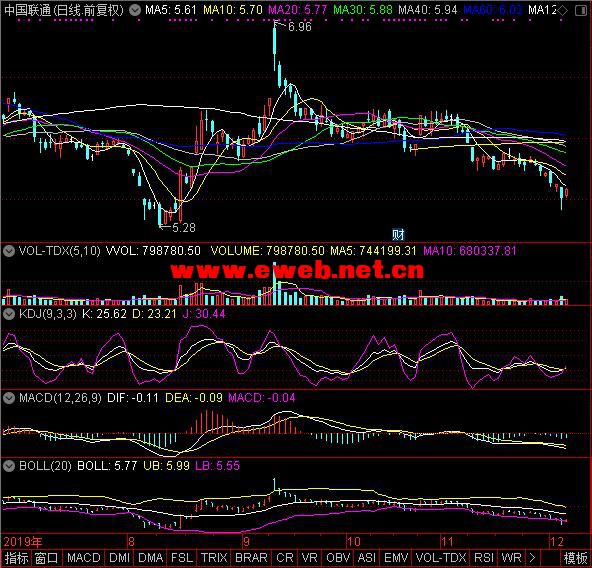Open the MACD panel dropdown circle icon
Screen dimensions: 592x568
tap(9, 398)
